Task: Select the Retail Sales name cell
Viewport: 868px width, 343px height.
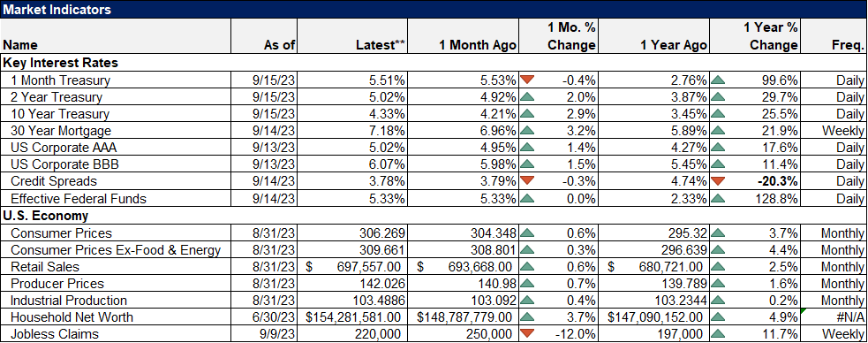Action: (115, 266)
